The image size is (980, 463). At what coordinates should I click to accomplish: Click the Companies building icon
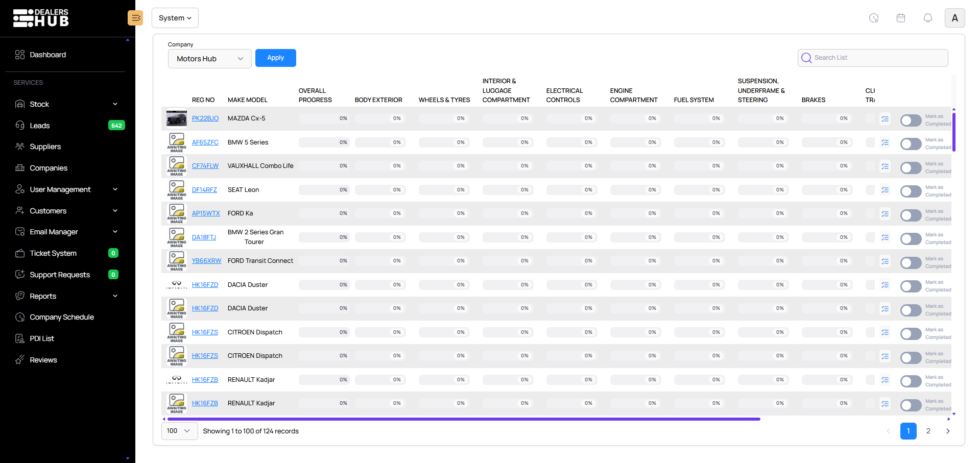click(20, 168)
